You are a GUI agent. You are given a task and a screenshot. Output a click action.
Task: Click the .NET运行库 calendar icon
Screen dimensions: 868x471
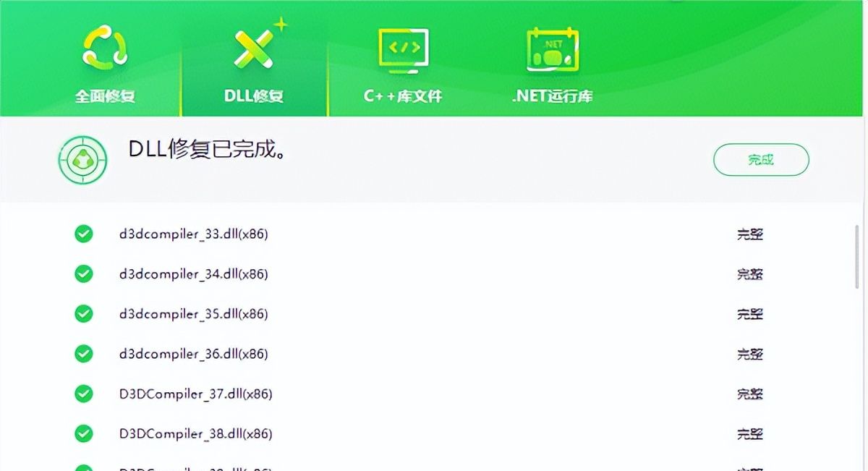tap(551, 47)
